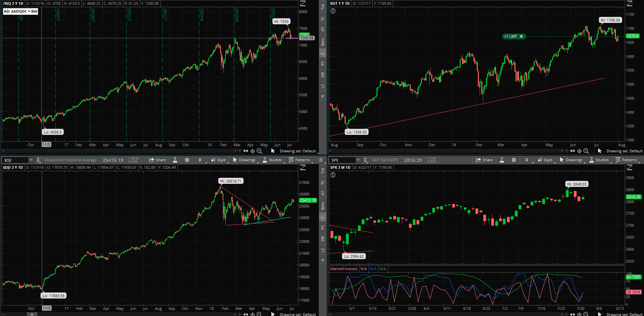Expand the SPX symbol dropdown arrow
Viewport: 644px width, 316px height.
click(x=358, y=160)
